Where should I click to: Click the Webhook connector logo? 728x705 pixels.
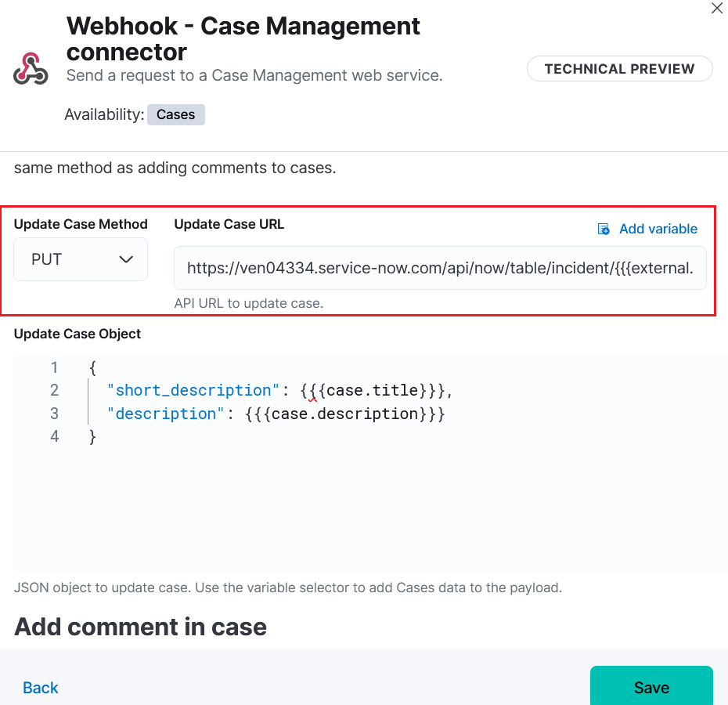pos(31,68)
